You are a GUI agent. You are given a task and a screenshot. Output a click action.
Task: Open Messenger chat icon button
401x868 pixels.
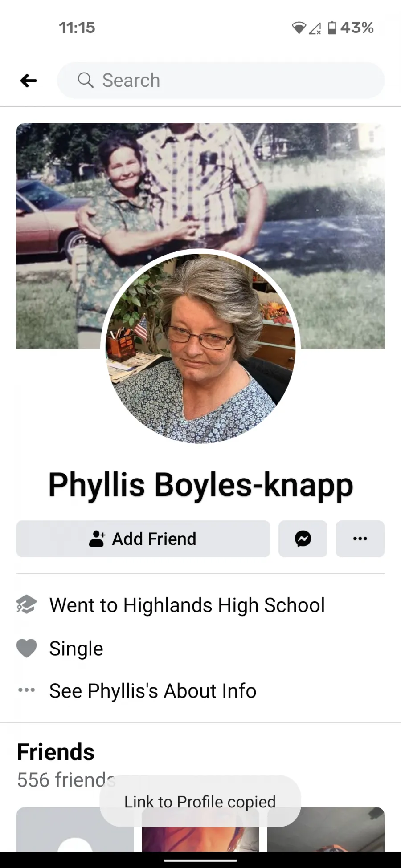303,539
